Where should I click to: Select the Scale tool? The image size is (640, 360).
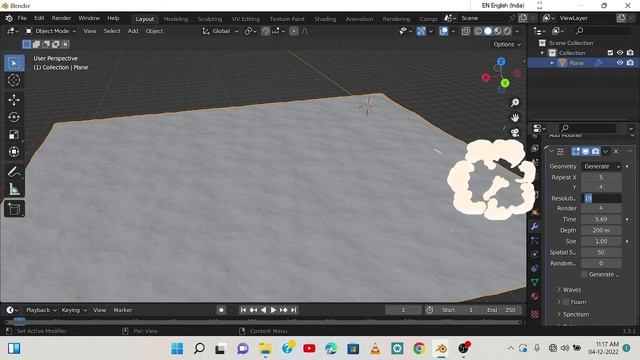click(14, 135)
